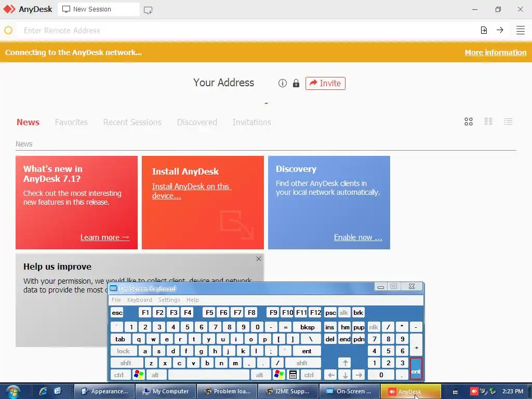This screenshot has height=399, width=532.
Task: Switch to the Favorites tab
Action: click(x=71, y=122)
